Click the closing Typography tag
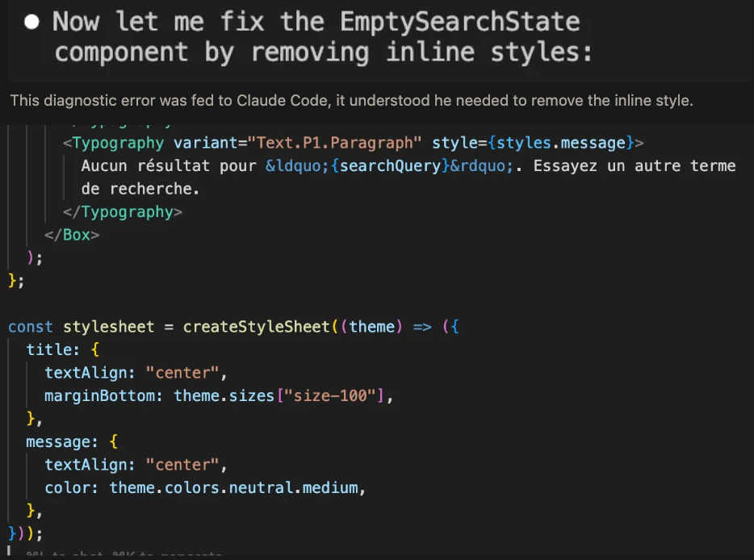Viewport: 754px width, 560px height. point(127,212)
